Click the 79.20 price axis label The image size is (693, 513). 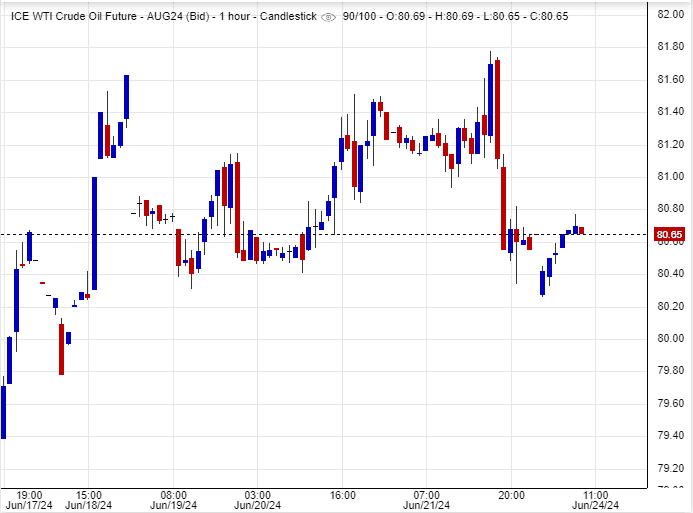click(x=669, y=468)
